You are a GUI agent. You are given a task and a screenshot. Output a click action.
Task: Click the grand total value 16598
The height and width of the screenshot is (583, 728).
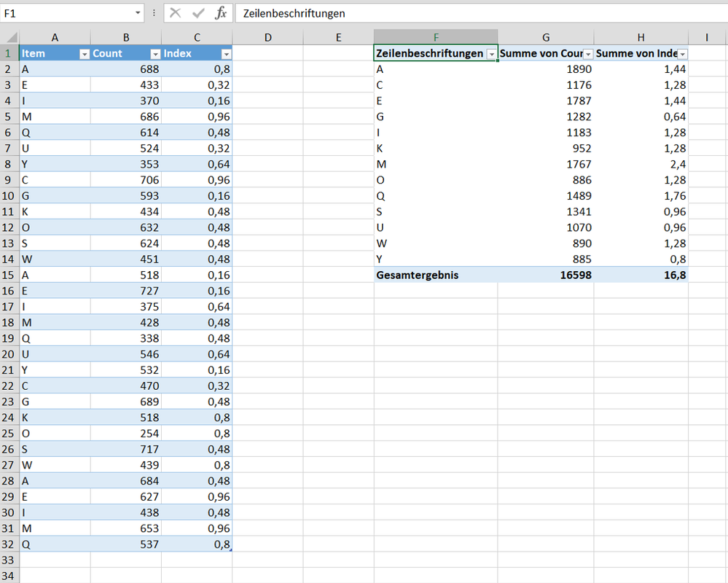pos(546,275)
